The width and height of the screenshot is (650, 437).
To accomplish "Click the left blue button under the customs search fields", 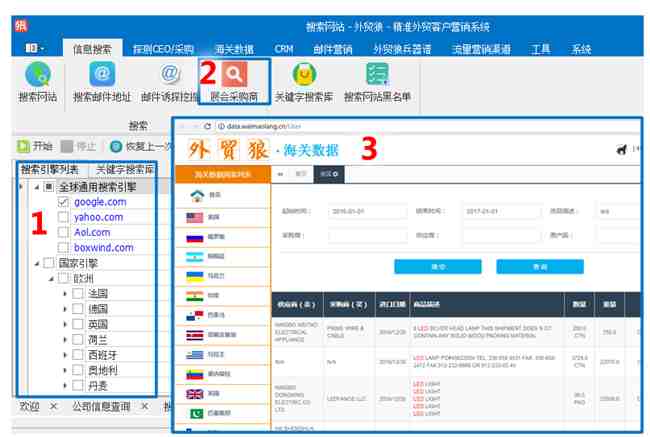I will 438,267.
